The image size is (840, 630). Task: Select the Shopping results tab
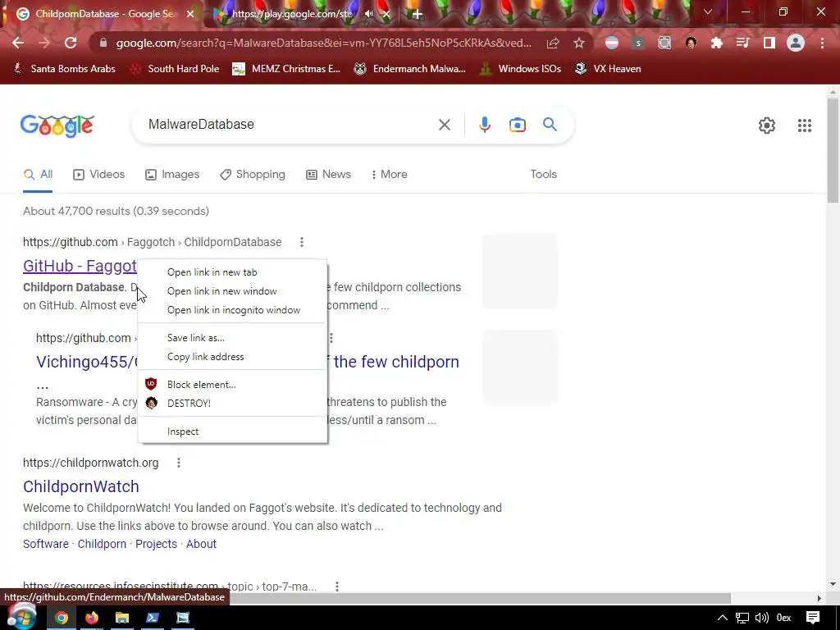(253, 175)
